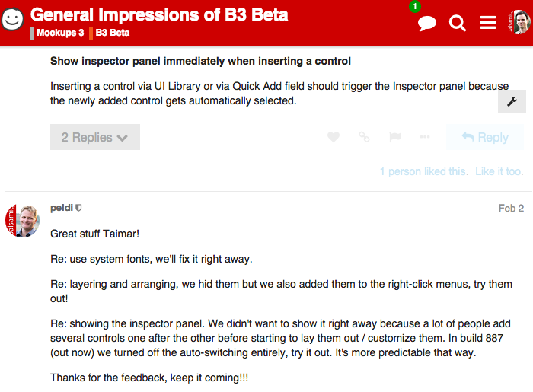This screenshot has height=392, width=533.
Task: Open your profile avatar in header
Action: tap(519, 22)
